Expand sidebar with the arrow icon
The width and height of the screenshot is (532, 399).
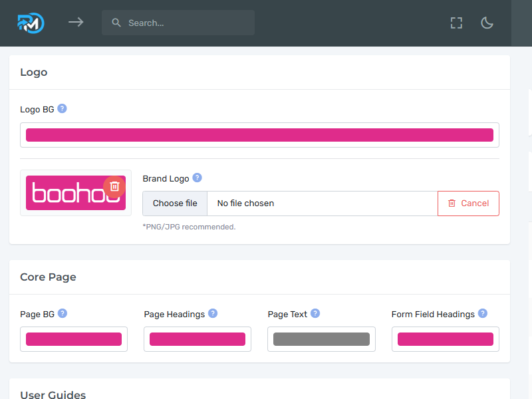point(76,23)
